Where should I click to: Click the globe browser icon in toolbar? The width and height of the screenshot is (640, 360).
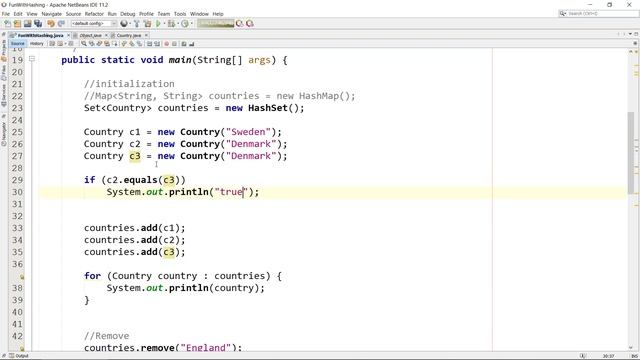(x=124, y=24)
